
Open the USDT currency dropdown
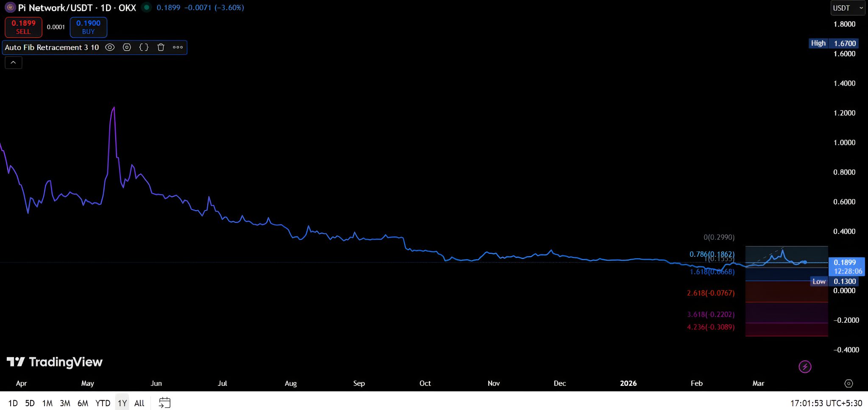(x=848, y=8)
